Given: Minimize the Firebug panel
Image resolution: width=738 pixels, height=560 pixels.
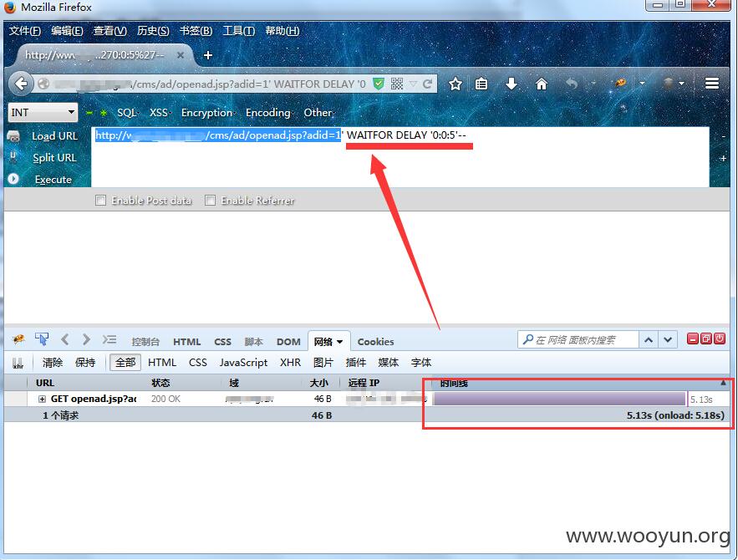Looking at the screenshot, I should click(692, 339).
